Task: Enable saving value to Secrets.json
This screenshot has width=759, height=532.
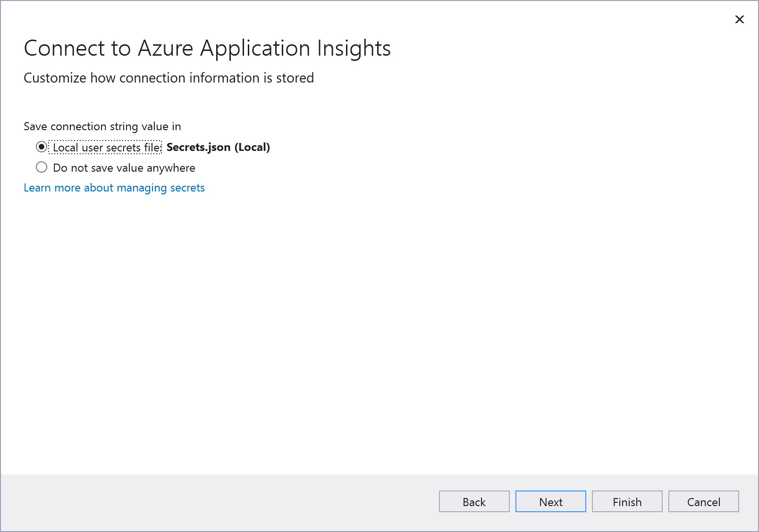Action: pos(42,147)
